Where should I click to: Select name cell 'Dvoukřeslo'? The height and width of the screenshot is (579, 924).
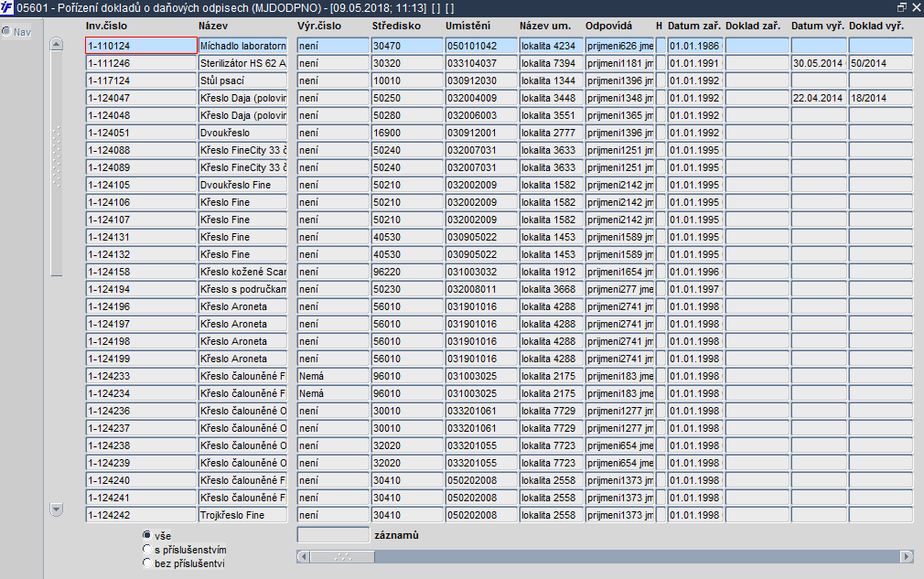click(x=242, y=133)
